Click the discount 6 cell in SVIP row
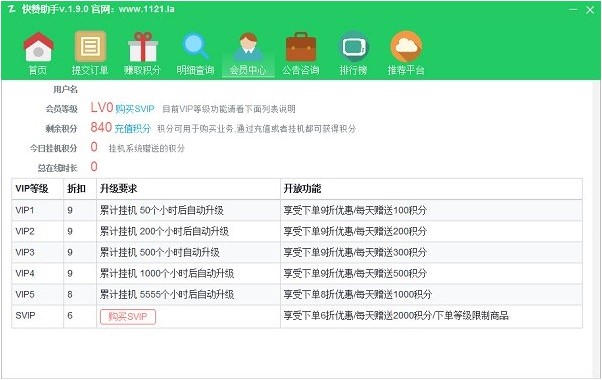Screen dimensions: 602x380 [80, 316]
